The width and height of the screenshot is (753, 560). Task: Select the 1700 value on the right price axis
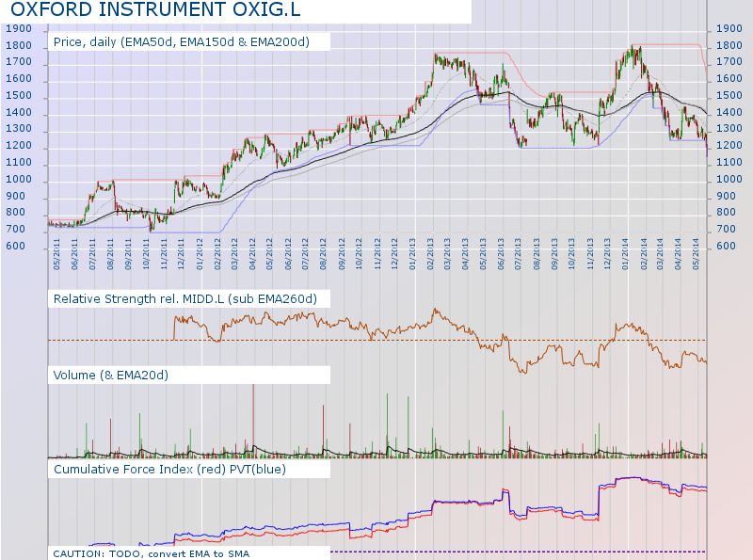click(729, 62)
